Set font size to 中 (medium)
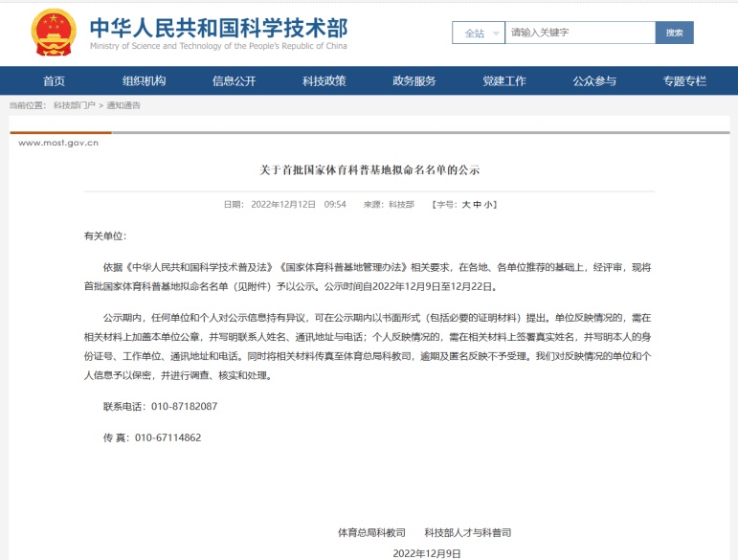Image resolution: width=738 pixels, height=560 pixels. point(478,205)
